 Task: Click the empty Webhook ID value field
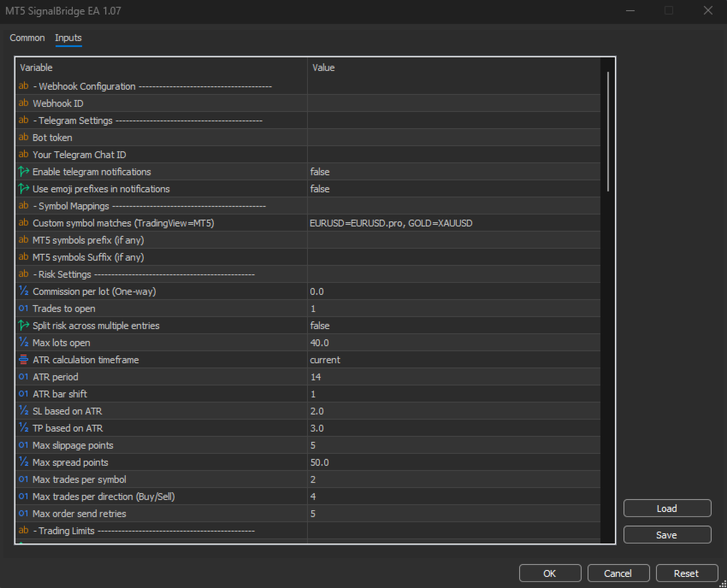click(454, 103)
